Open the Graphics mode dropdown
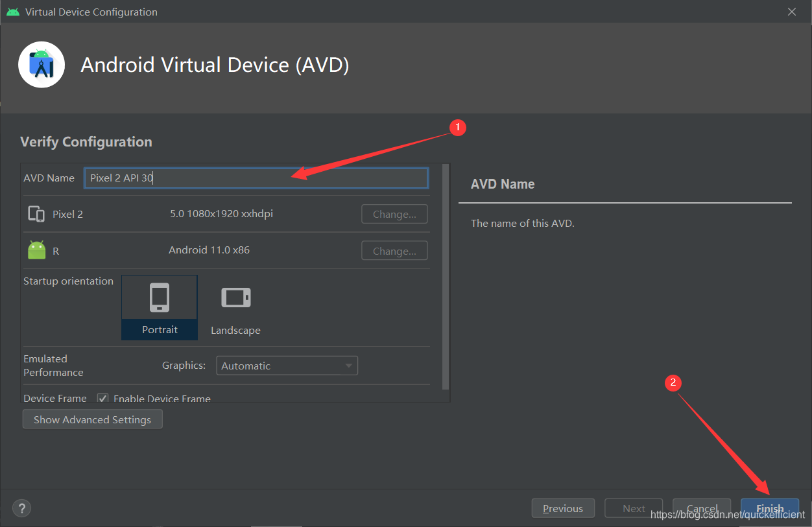This screenshot has width=812, height=527. pos(287,365)
